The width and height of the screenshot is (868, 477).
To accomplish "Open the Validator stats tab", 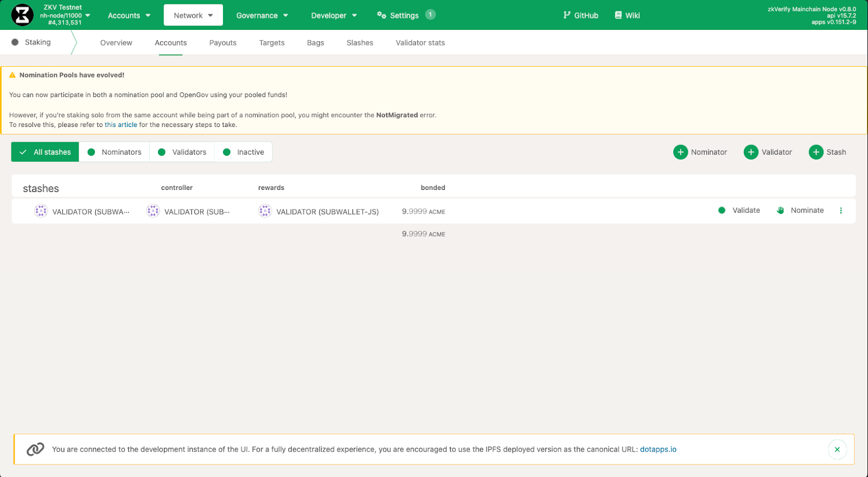I will click(420, 43).
